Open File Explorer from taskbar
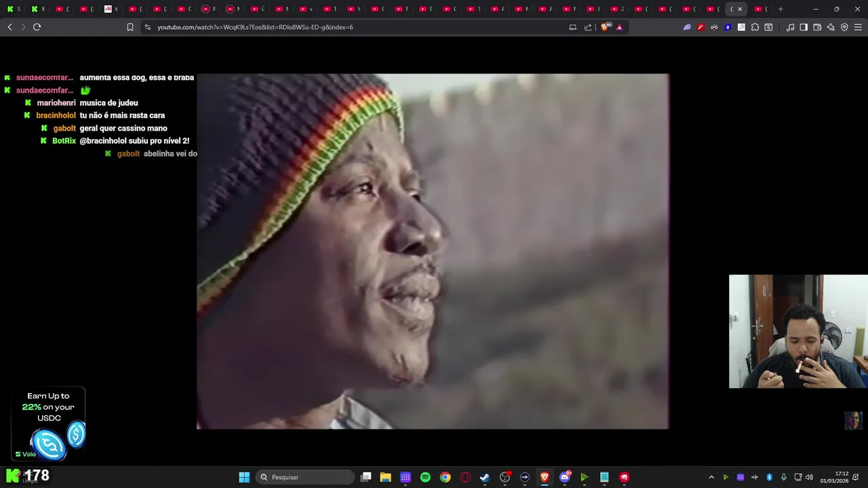This screenshot has width=868, height=488. pos(386,477)
